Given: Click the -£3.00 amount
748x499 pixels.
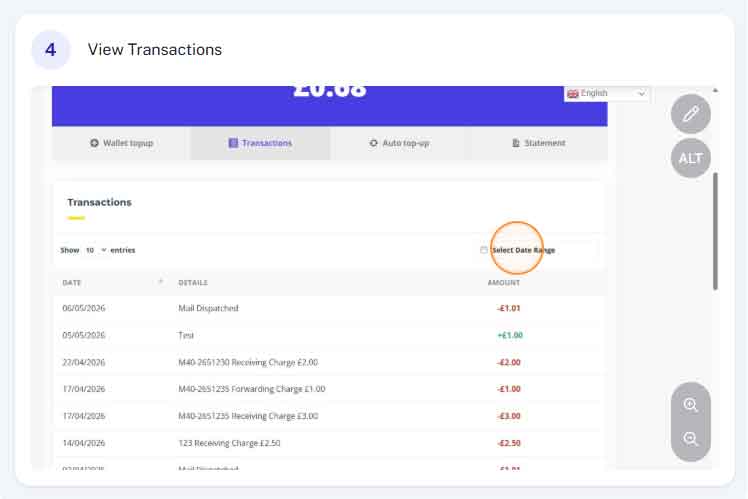Looking at the screenshot, I should (509, 416).
